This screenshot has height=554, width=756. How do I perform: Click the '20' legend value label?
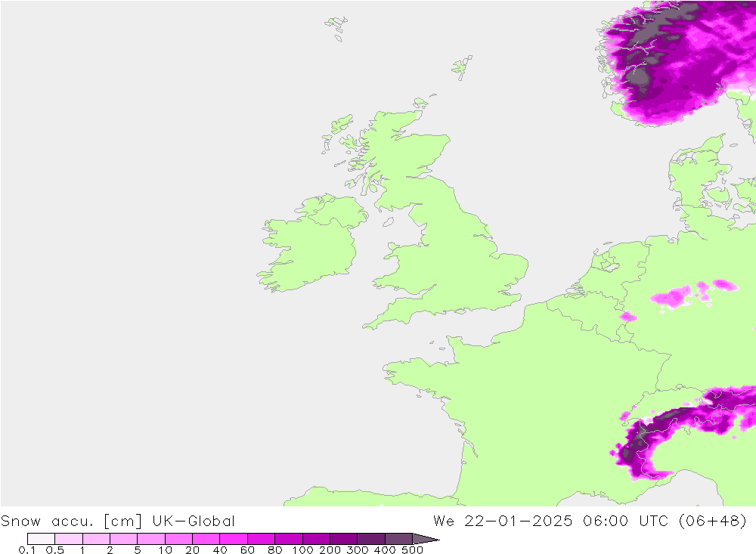pyautogui.click(x=192, y=550)
